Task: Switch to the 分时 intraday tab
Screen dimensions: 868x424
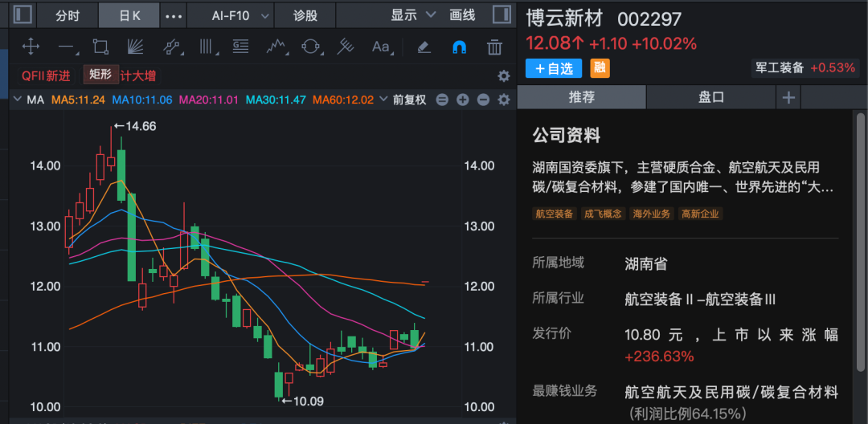Action: 68,15
